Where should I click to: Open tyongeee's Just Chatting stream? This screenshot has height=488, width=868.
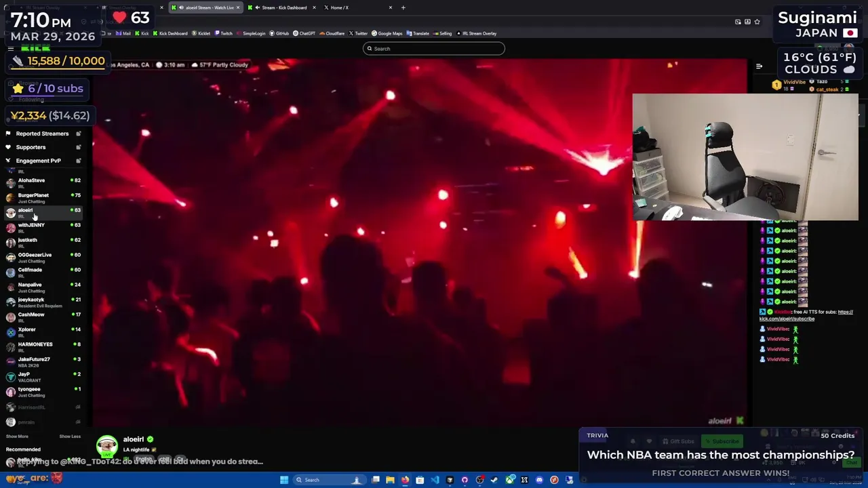[43, 391]
